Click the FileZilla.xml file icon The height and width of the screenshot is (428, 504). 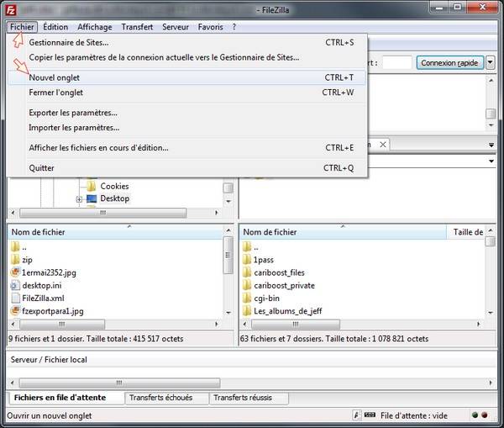click(15, 298)
